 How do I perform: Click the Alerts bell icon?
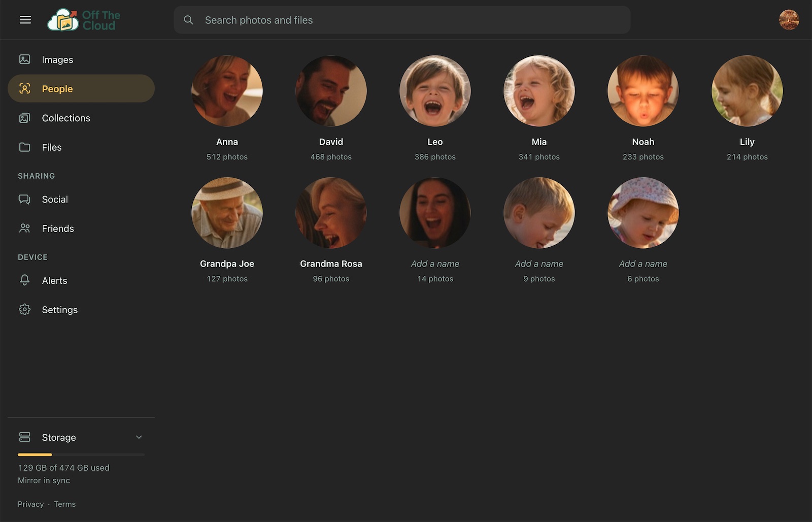(x=25, y=280)
